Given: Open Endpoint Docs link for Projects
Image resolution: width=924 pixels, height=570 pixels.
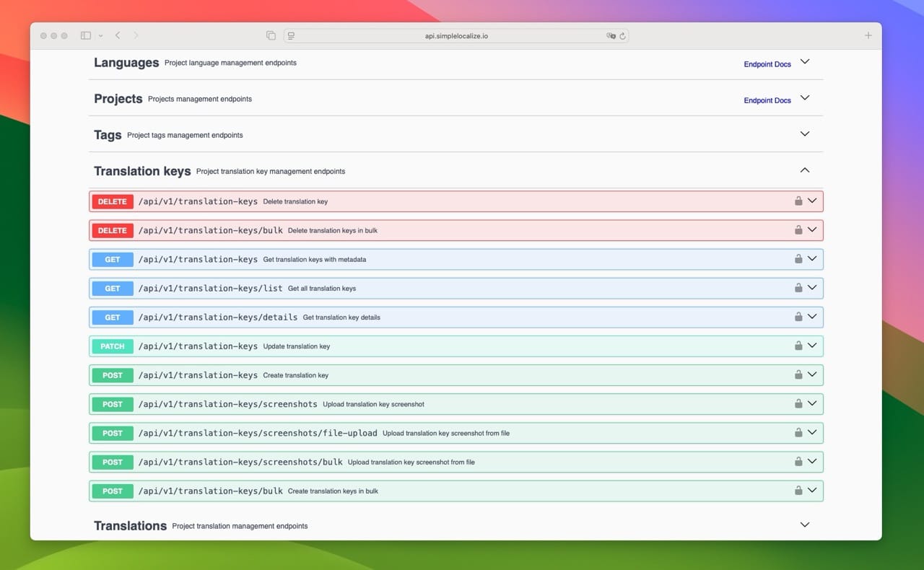Looking at the screenshot, I should (767, 100).
